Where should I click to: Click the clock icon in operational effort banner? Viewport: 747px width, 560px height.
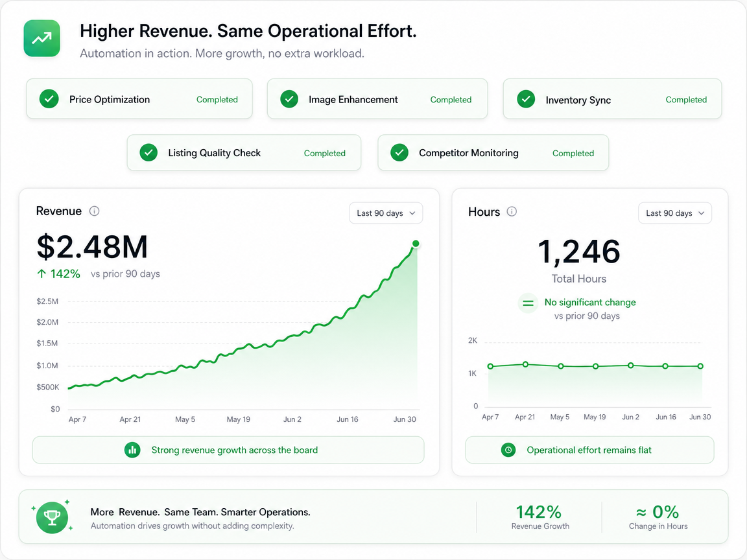508,450
